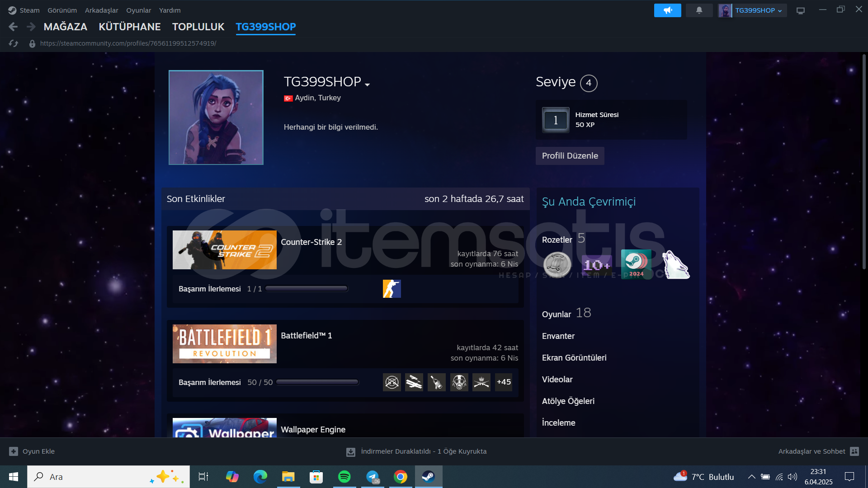
Task: Open Microsoft Edge from the taskbar
Action: (260, 477)
